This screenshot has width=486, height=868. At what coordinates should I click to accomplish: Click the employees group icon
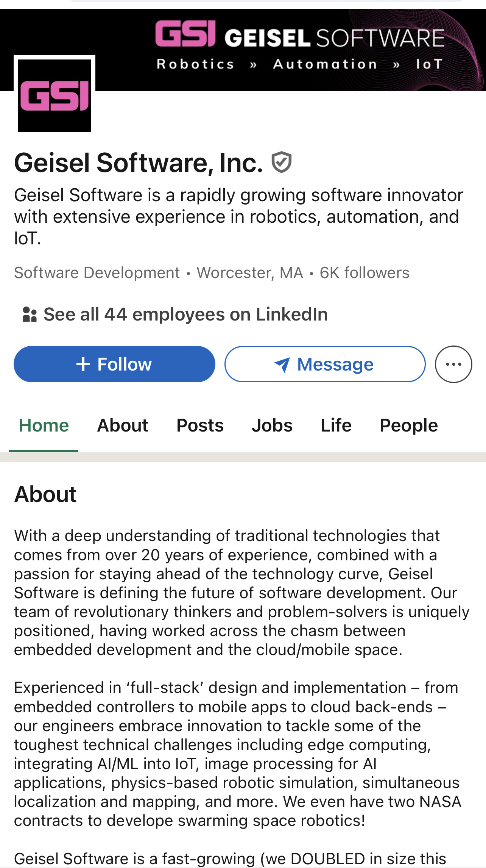pyautogui.click(x=30, y=314)
